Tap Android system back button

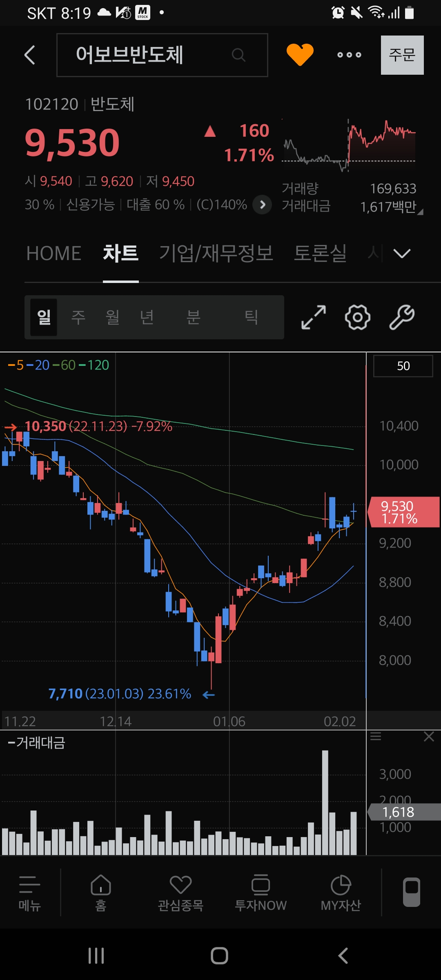pos(343,955)
